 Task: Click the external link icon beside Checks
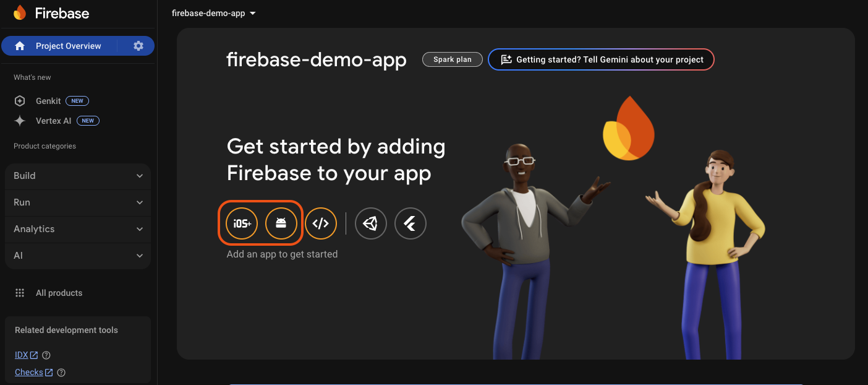pyautogui.click(x=49, y=373)
